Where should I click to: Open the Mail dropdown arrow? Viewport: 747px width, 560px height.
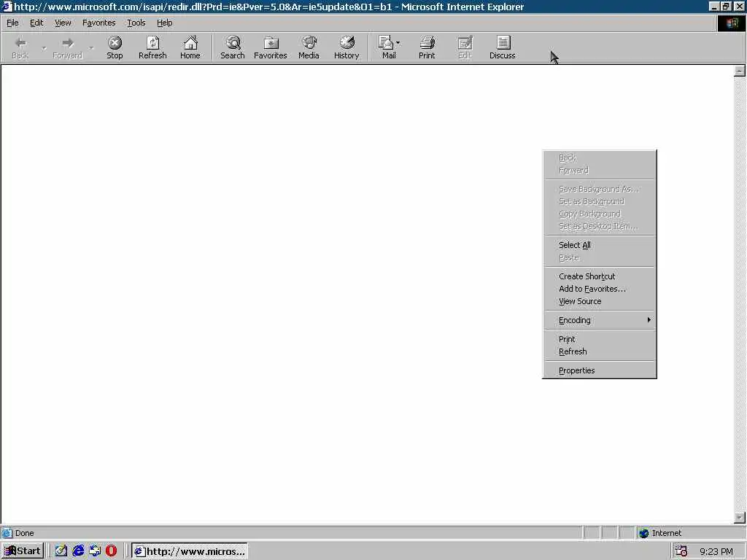(x=398, y=43)
